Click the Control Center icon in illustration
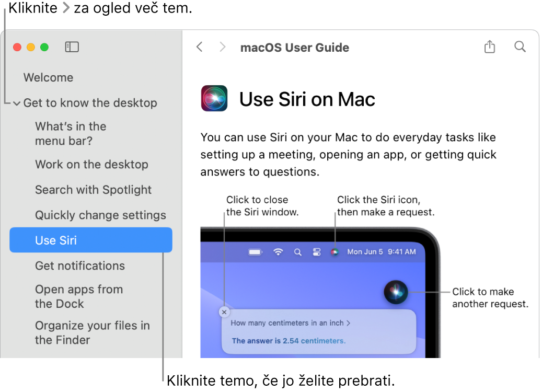The image size is (542, 392). pyautogui.click(x=317, y=252)
